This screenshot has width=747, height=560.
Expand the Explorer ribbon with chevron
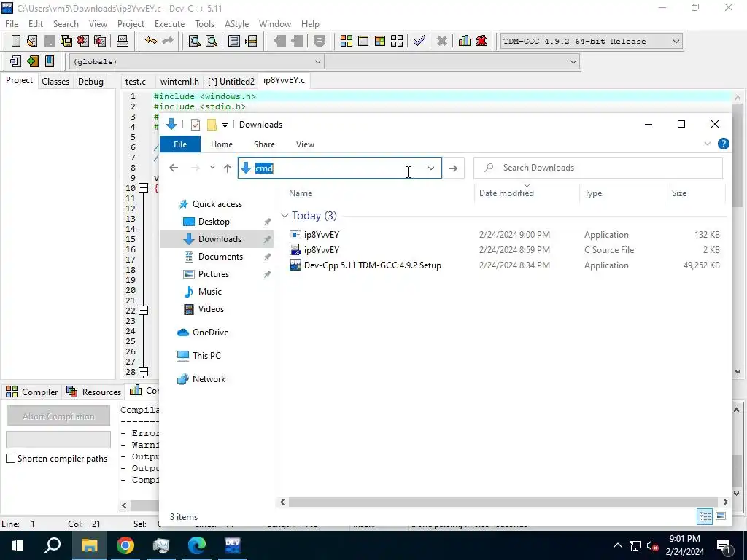coord(708,144)
